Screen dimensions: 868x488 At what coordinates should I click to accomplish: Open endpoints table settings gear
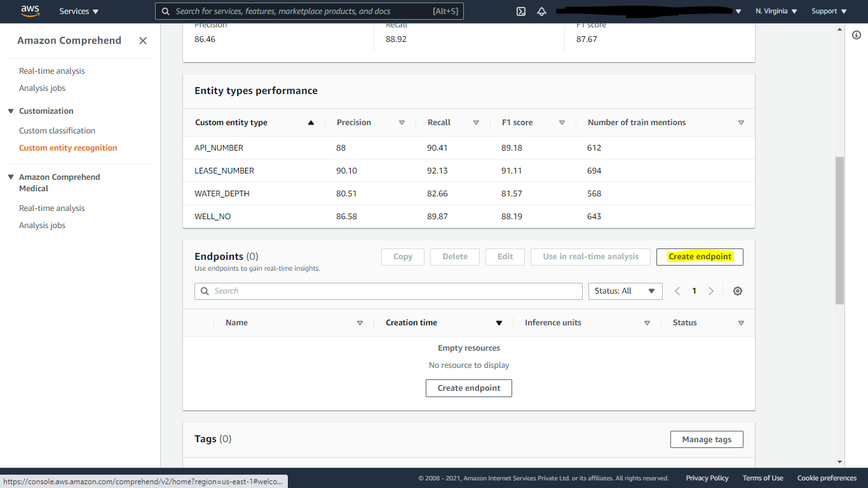pos(738,291)
